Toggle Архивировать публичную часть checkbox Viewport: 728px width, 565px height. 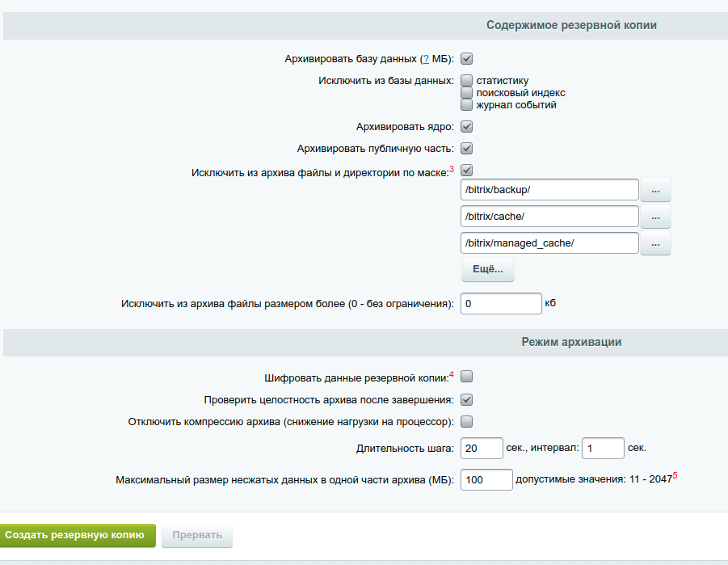click(466, 148)
